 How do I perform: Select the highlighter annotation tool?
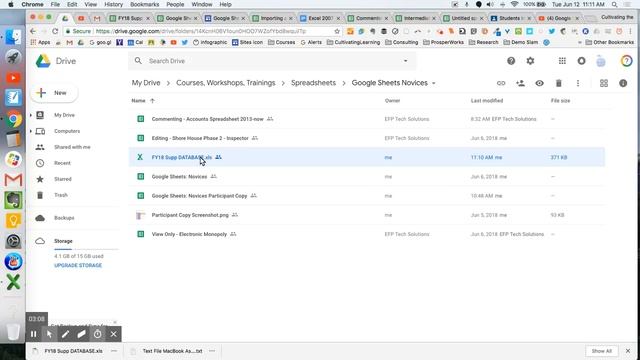point(81,334)
